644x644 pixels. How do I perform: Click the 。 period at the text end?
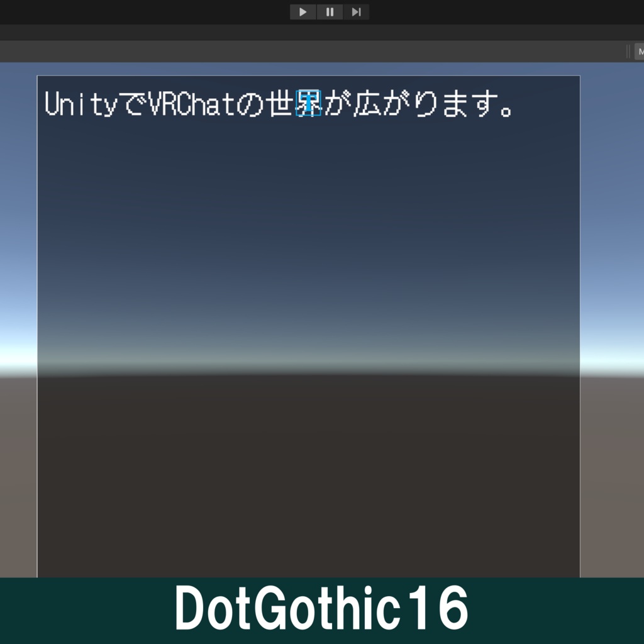click(503, 108)
